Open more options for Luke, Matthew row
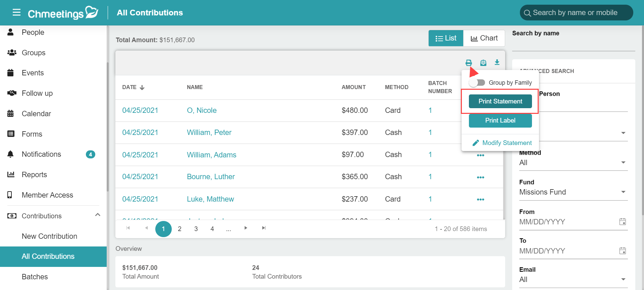Screen dimensions: 644x290 coord(480,200)
